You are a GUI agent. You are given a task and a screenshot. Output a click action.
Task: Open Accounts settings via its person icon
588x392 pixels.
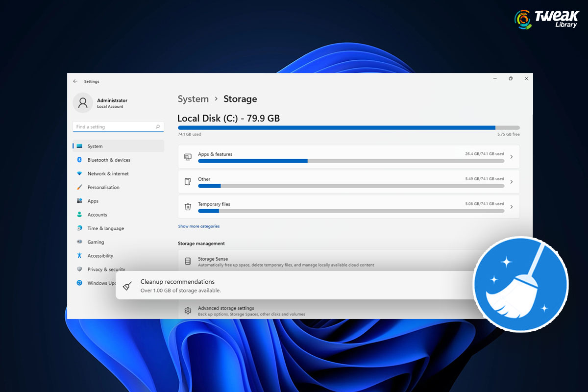tap(80, 215)
